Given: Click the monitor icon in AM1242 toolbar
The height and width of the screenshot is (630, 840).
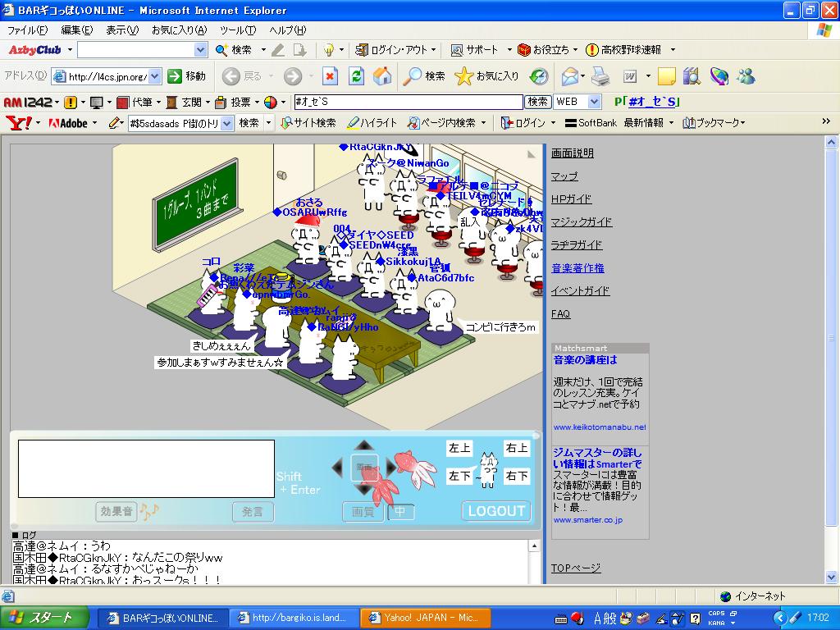Looking at the screenshot, I should click(97, 102).
